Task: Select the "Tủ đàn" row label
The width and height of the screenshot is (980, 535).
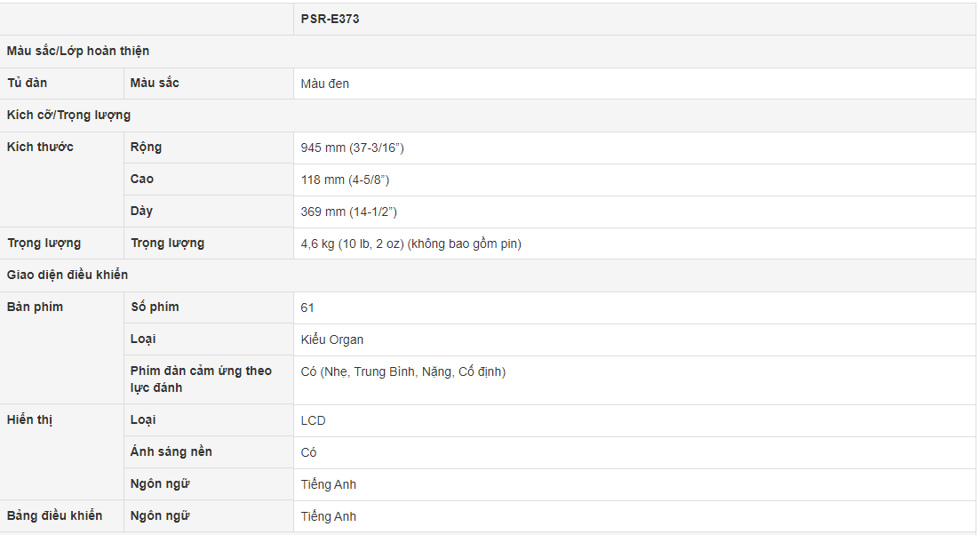Action: pos(27,83)
